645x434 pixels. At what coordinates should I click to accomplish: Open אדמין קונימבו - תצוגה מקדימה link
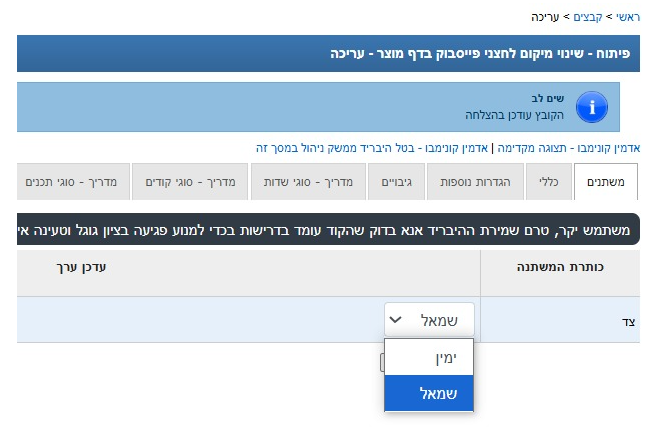click(x=569, y=148)
